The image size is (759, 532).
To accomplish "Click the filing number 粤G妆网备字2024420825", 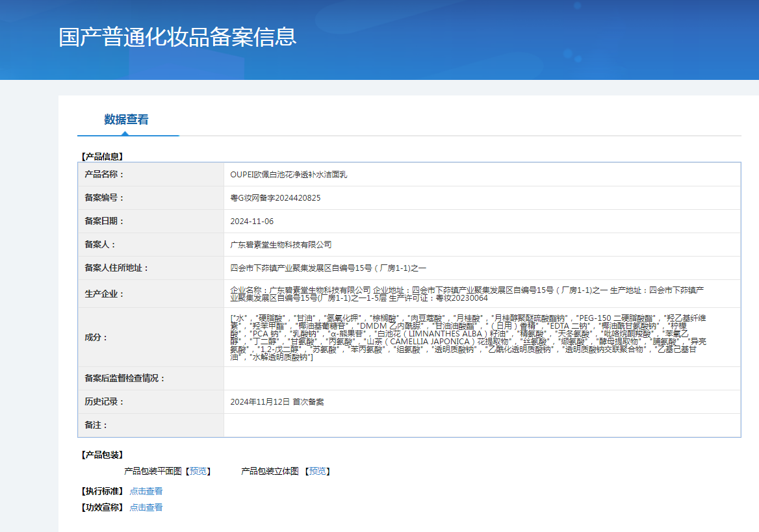I will tap(275, 198).
